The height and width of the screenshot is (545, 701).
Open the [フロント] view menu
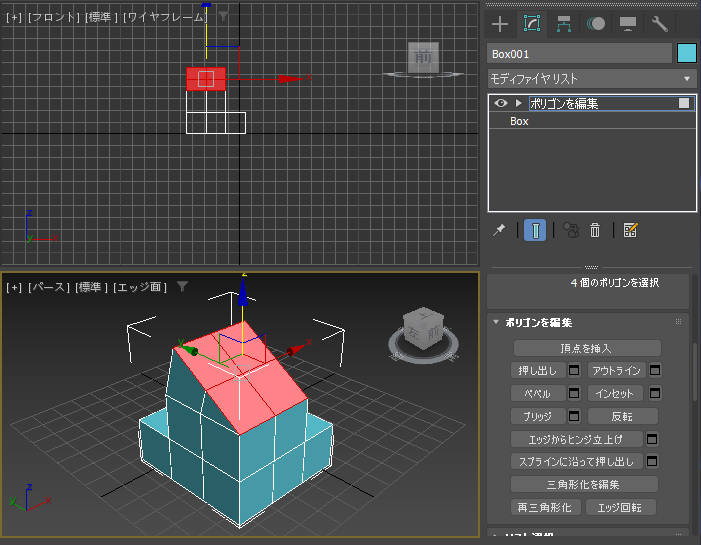coord(54,17)
